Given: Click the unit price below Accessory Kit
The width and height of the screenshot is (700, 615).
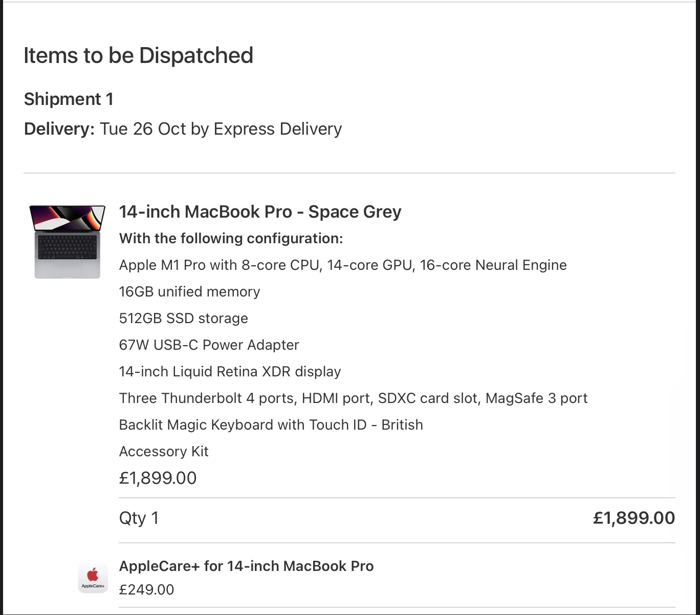Looking at the screenshot, I should pyautogui.click(x=158, y=478).
